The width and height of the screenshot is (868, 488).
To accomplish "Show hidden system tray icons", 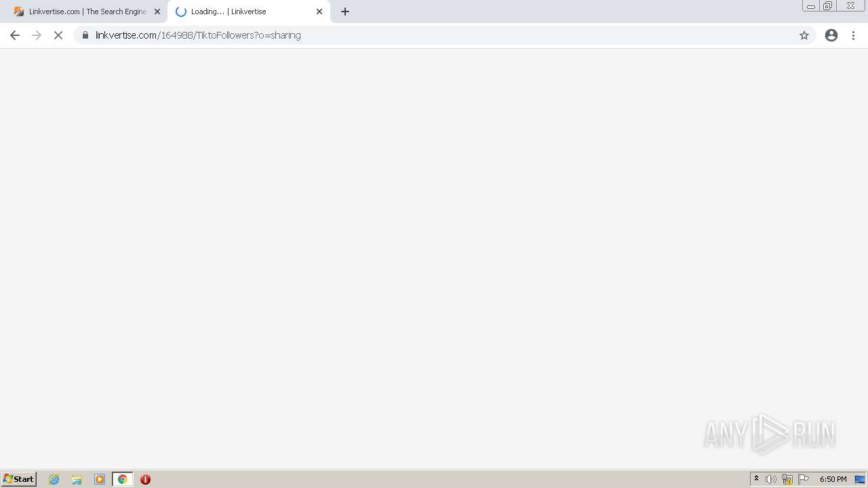I will tap(757, 479).
